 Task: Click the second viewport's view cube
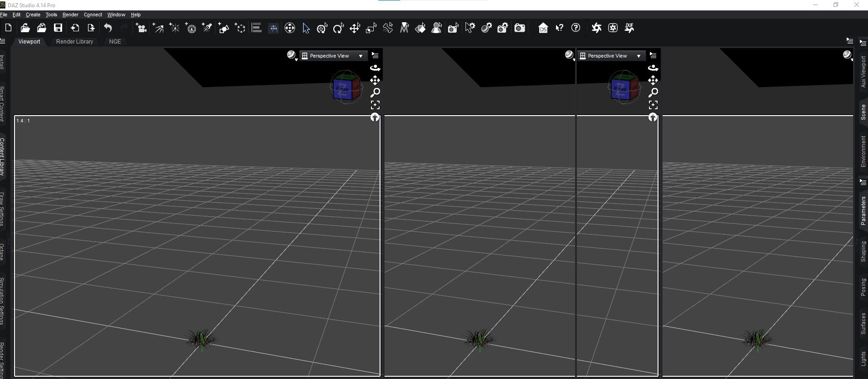[624, 87]
